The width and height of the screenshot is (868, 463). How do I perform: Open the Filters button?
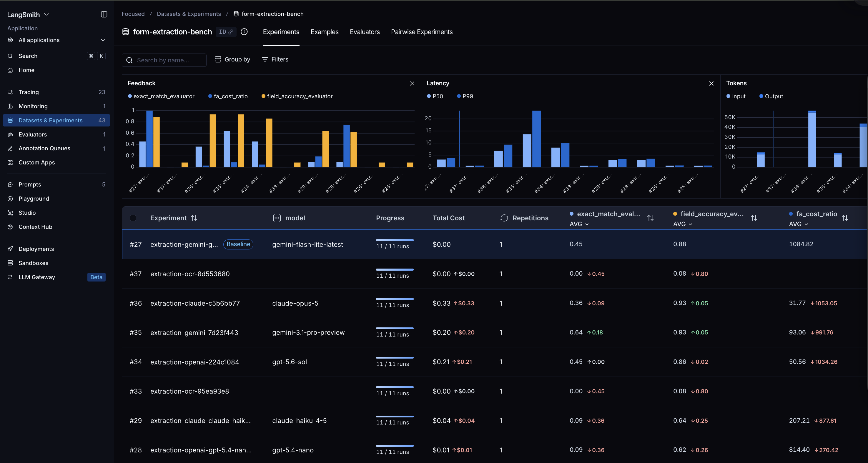pos(275,59)
